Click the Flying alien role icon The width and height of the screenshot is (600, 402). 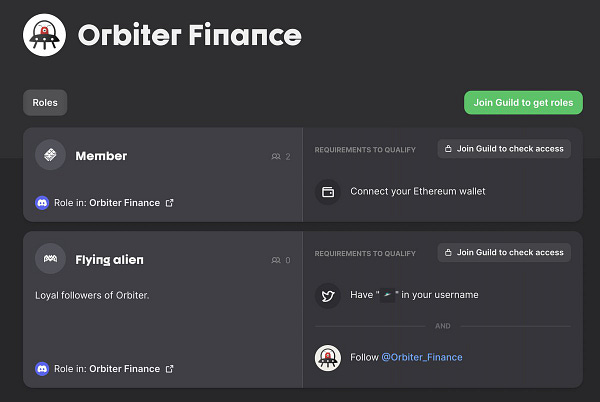pyautogui.click(x=51, y=259)
